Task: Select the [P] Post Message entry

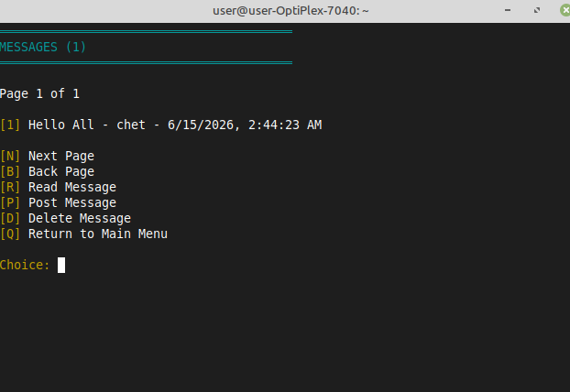Action: 58,202
